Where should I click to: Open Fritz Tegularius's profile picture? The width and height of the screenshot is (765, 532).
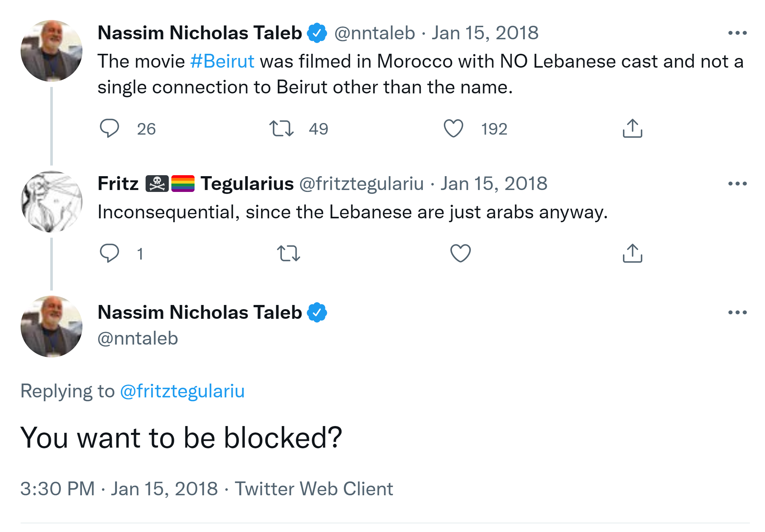pyautogui.click(x=51, y=202)
